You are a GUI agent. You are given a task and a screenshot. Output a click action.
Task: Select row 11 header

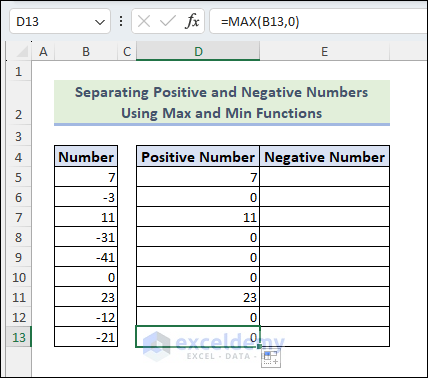click(19, 297)
